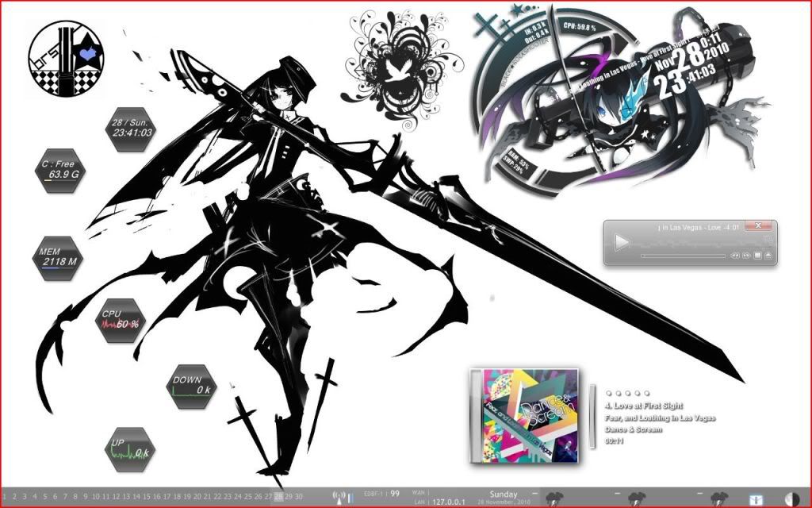Screen dimensions: 812x508
Task: Select day 25 in the calendar strip
Action: 248,497
